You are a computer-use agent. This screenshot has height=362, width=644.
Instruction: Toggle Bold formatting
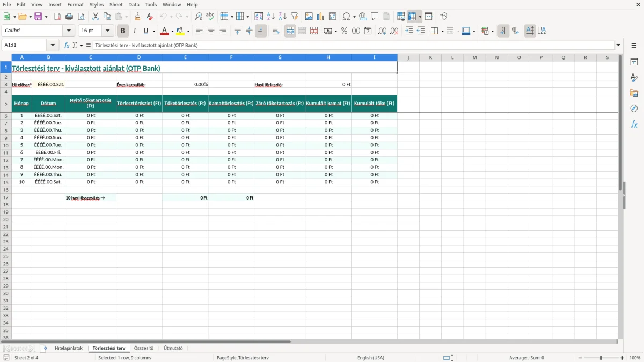(x=123, y=31)
